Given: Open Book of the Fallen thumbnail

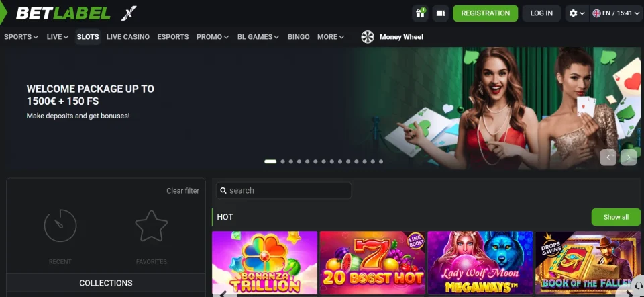Looking at the screenshot, I should point(588,263).
